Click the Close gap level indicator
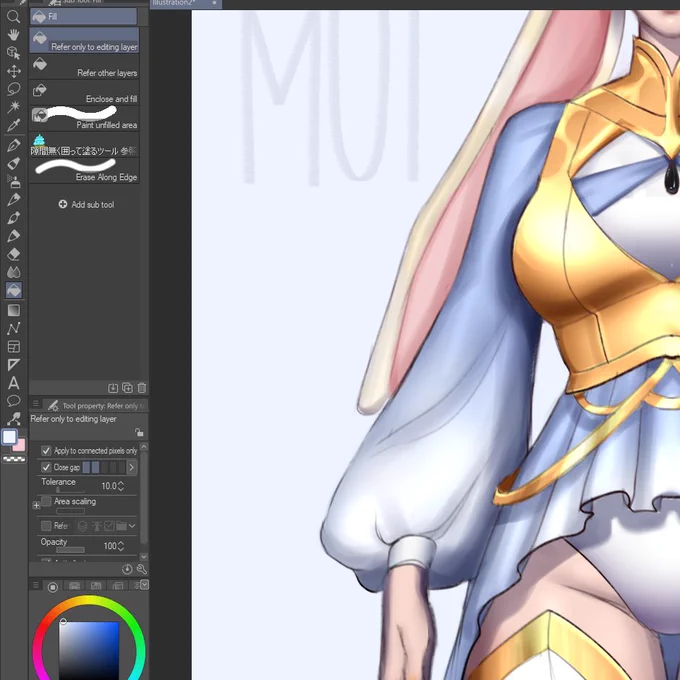 [104, 467]
